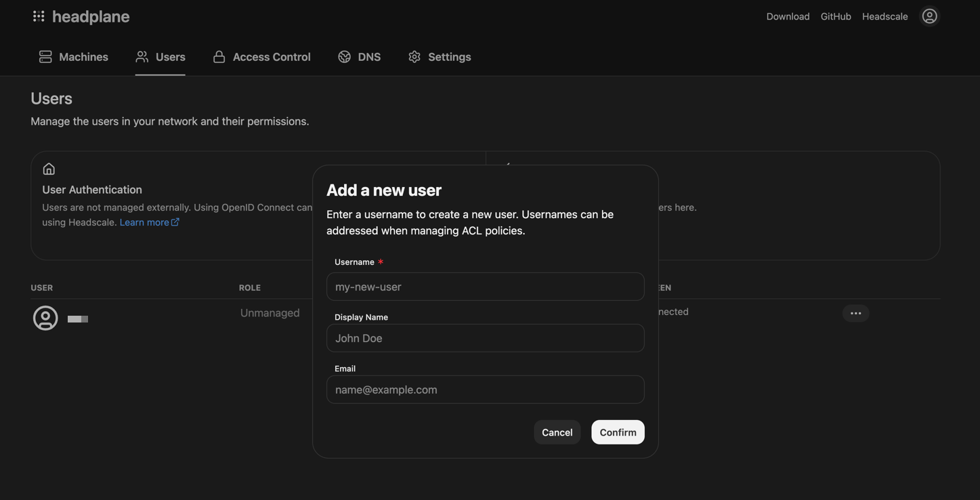980x500 pixels.
Task: Focus the Username input field
Action: click(x=485, y=287)
